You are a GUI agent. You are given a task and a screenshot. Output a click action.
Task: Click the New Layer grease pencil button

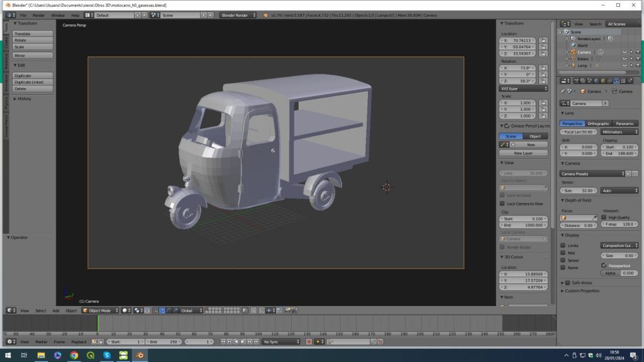coord(523,153)
